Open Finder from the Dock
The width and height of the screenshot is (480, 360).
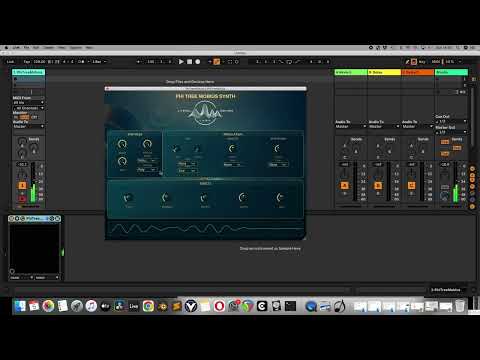(x=20, y=306)
